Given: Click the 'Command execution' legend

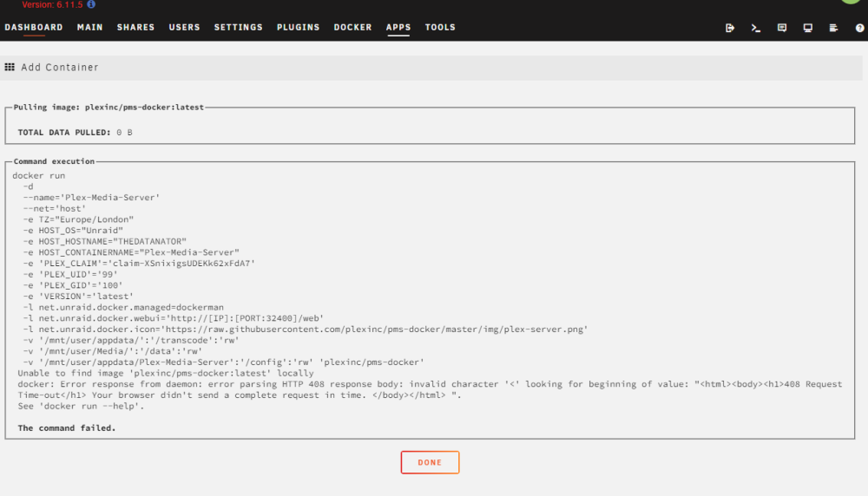Looking at the screenshot, I should [54, 161].
